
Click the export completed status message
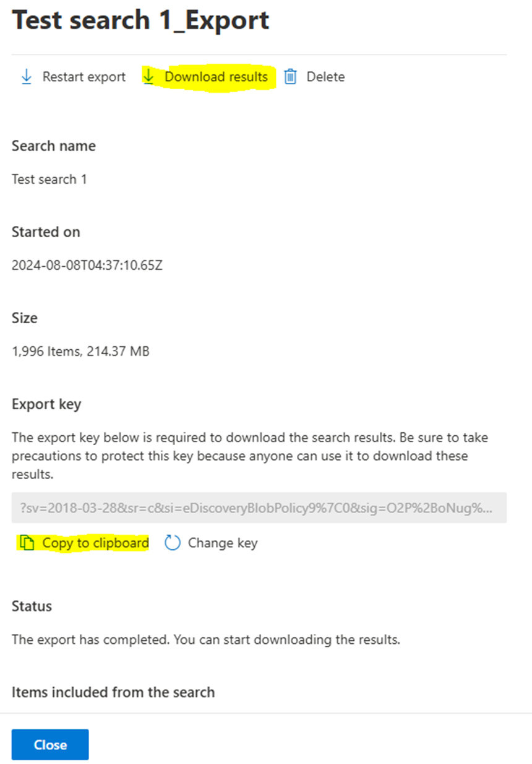(x=206, y=639)
